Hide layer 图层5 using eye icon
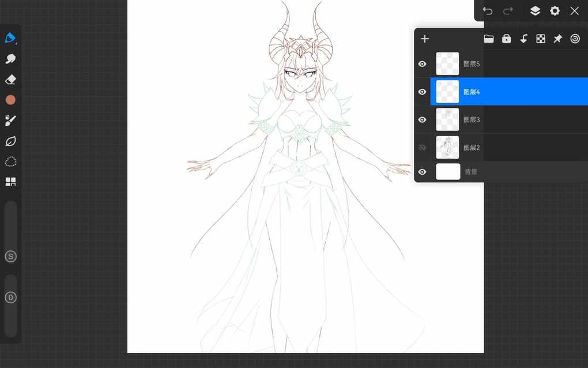This screenshot has height=368, width=588. [422, 64]
